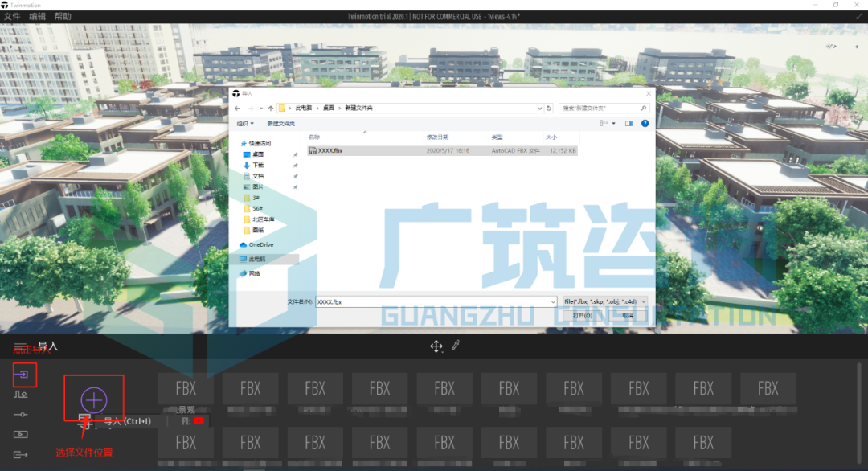Expand the file name combo box arrow
The width and height of the screenshot is (868, 471).
pyautogui.click(x=552, y=301)
